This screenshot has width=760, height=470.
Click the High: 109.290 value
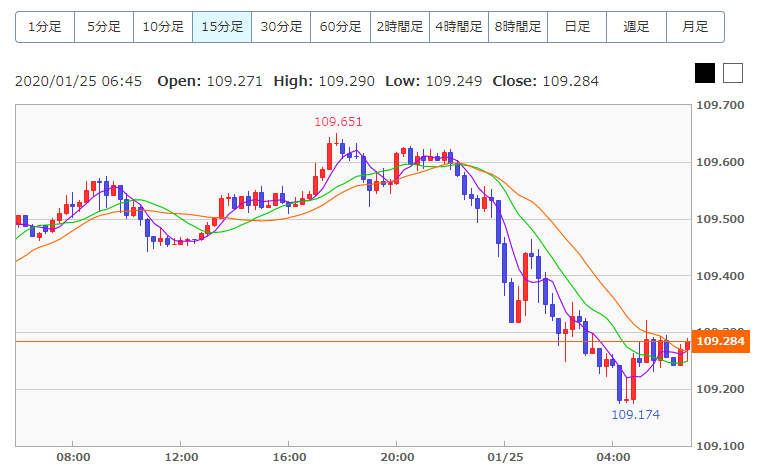pos(324,81)
